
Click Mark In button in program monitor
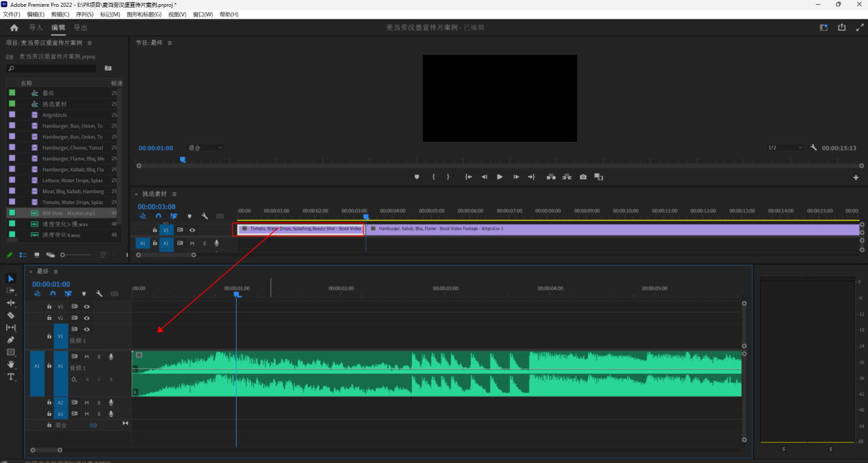(433, 177)
